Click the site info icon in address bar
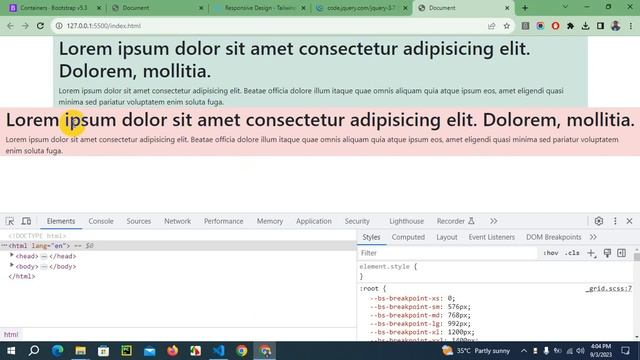Viewport: 640px width, 360px height. point(59,26)
